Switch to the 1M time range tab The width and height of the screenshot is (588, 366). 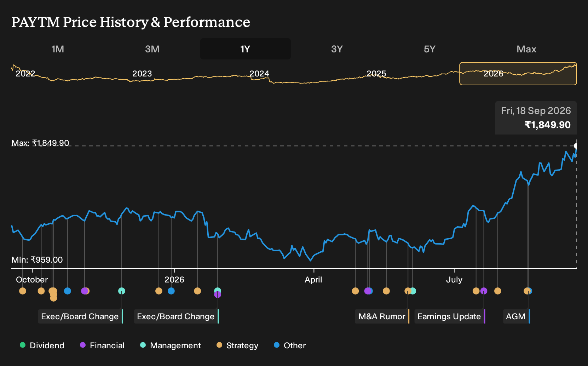pos(58,49)
